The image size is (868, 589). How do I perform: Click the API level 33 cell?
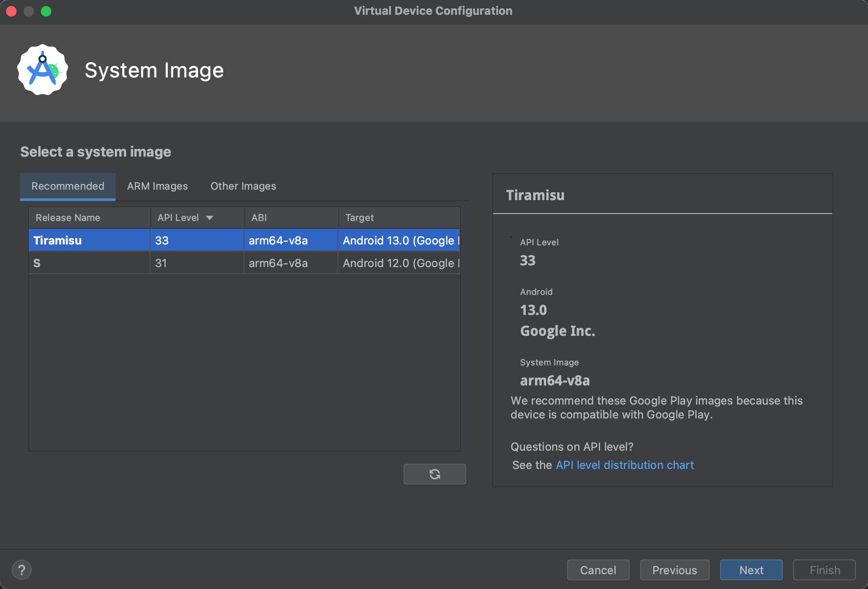click(x=197, y=240)
